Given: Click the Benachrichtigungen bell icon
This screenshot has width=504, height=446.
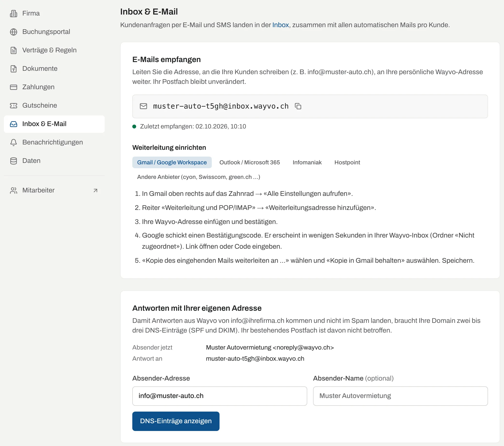Looking at the screenshot, I should tap(14, 142).
